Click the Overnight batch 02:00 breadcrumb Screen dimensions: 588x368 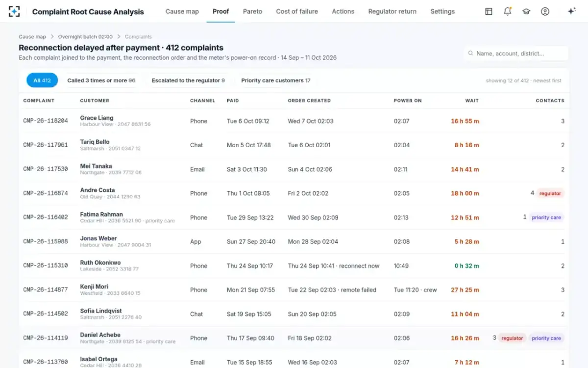click(x=85, y=37)
